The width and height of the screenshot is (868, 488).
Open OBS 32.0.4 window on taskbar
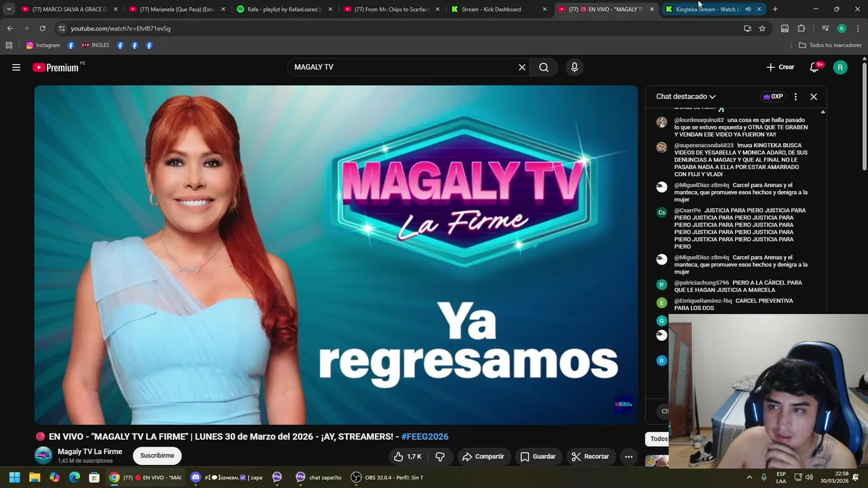387,477
